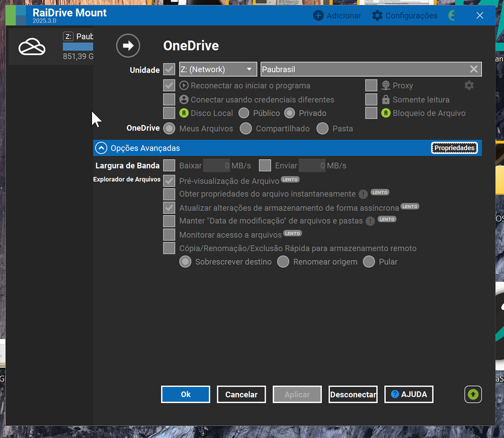Open the Proxy settings gear icon
Screen dimensions: 504x438
469,85
